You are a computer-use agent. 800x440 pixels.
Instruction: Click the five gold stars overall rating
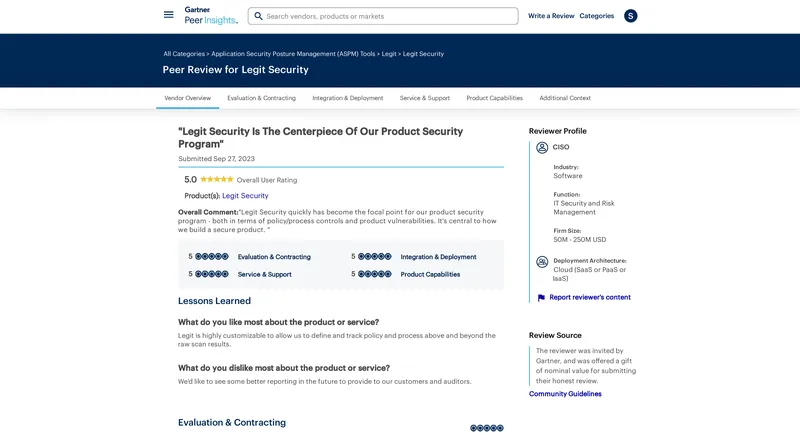click(x=217, y=179)
